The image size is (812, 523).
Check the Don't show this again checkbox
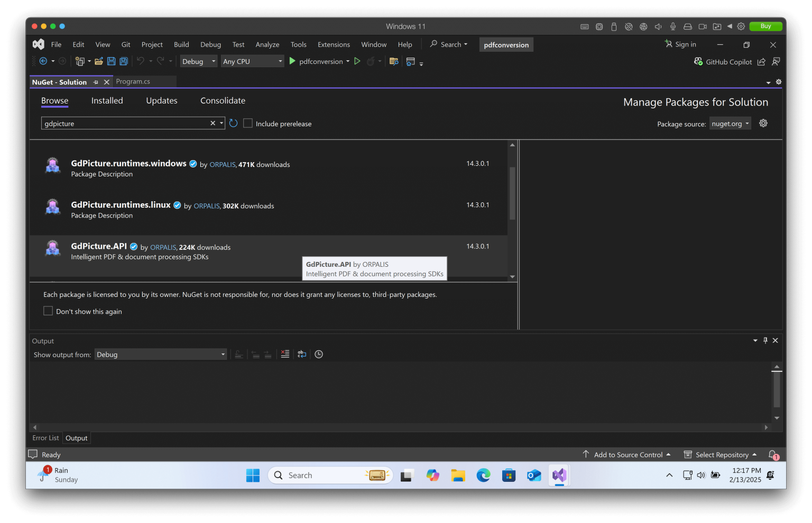pyautogui.click(x=48, y=311)
